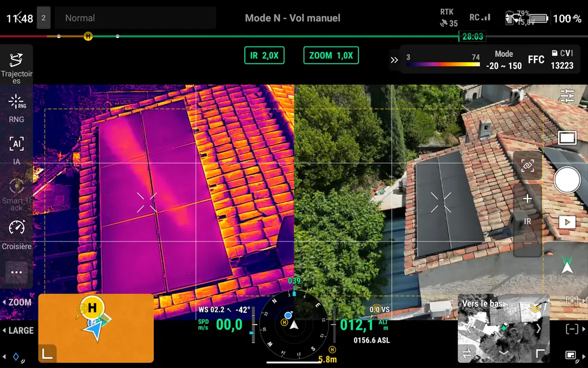Select the ZOOM 1,0X view button

click(331, 55)
